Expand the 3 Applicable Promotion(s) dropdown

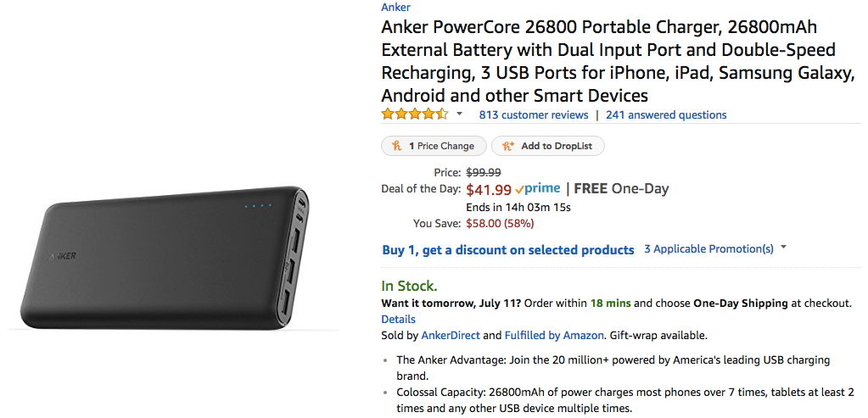click(715, 249)
